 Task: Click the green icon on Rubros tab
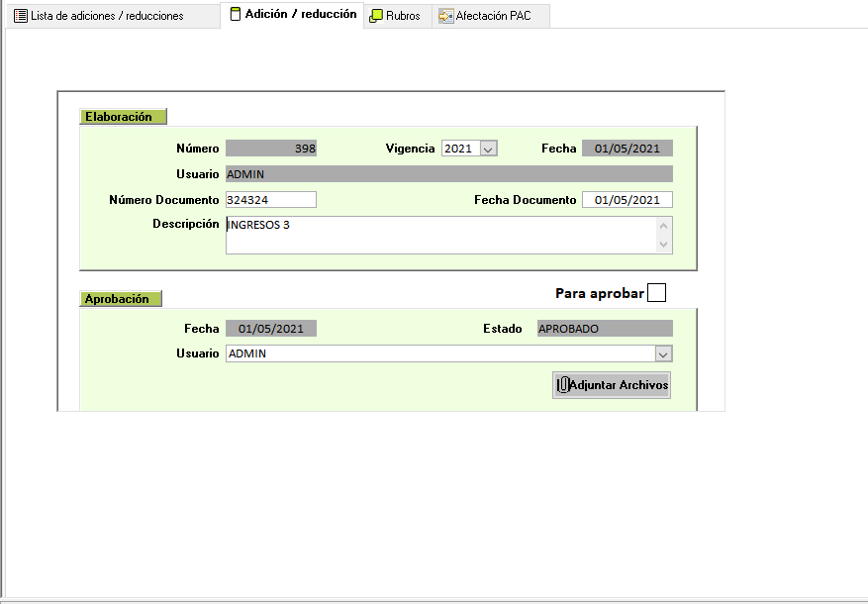coord(376,16)
